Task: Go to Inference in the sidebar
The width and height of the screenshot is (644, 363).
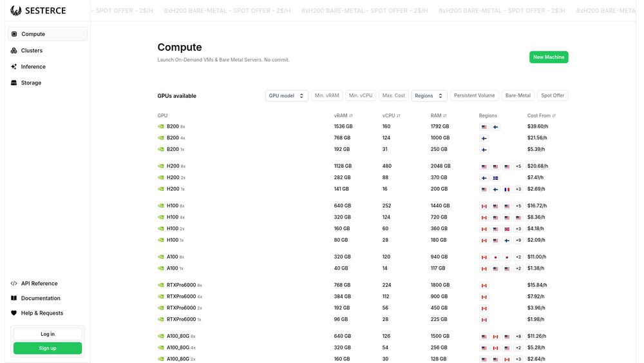Action: 48,66
